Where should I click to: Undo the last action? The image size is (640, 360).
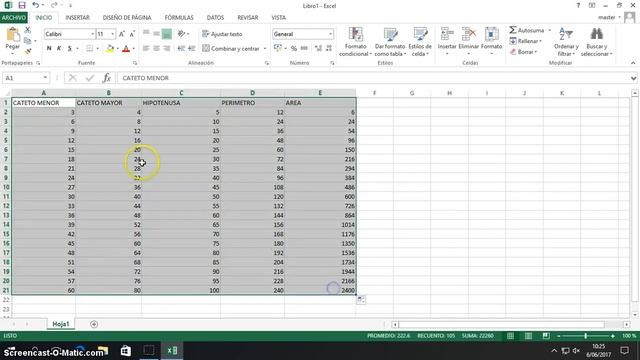coord(36,5)
